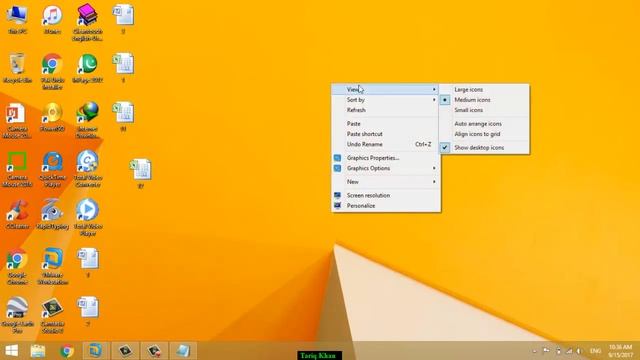Expand the View submenu entry

tap(386, 89)
